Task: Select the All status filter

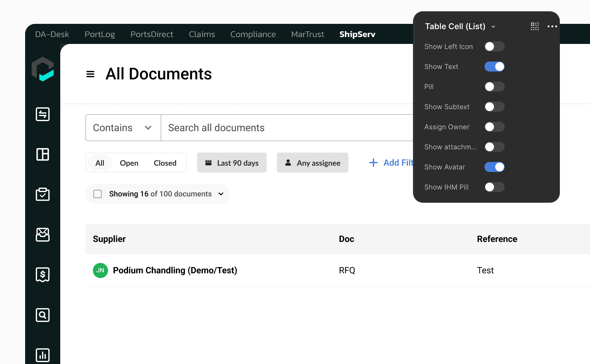Action: coord(100,163)
